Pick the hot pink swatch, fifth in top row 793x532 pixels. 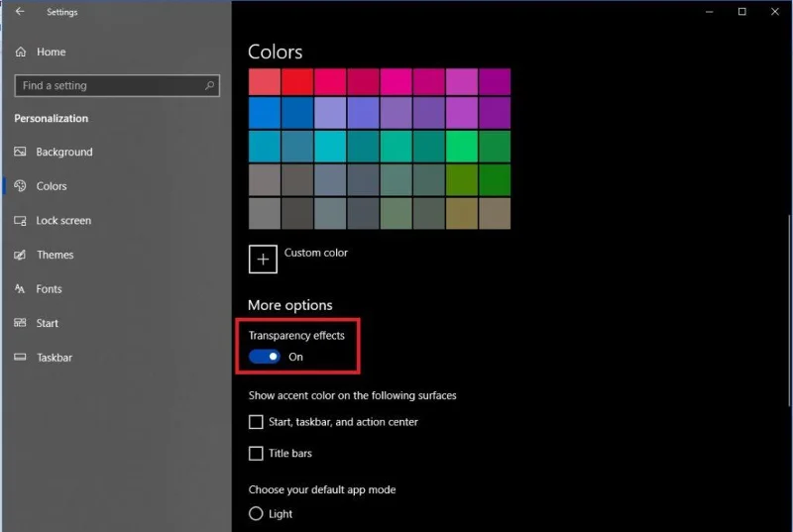click(x=396, y=82)
